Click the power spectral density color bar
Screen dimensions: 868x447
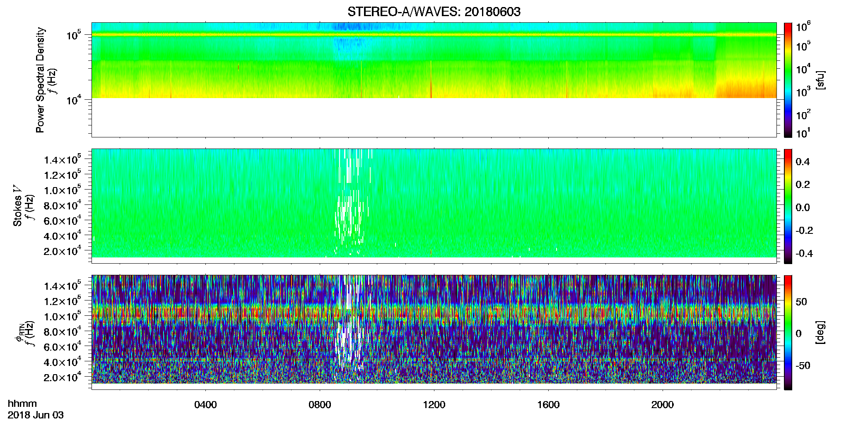(788, 80)
